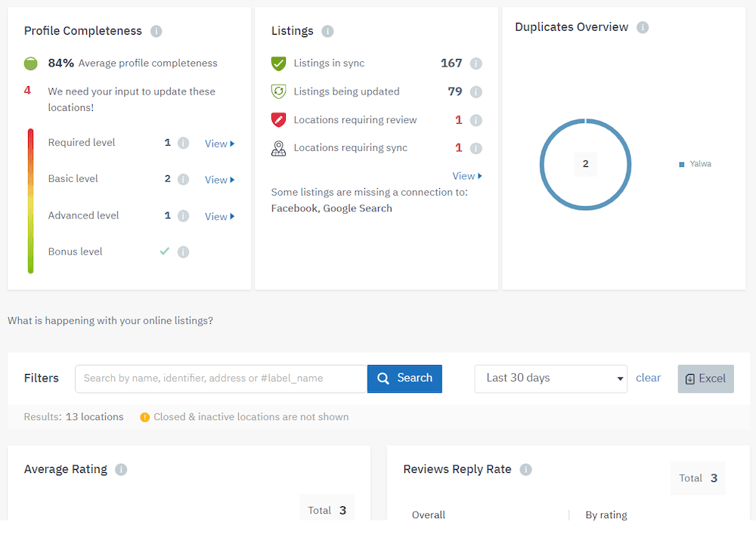This screenshot has height=550, width=756.
Task: Open the Last 30 days dropdown
Action: [550, 379]
